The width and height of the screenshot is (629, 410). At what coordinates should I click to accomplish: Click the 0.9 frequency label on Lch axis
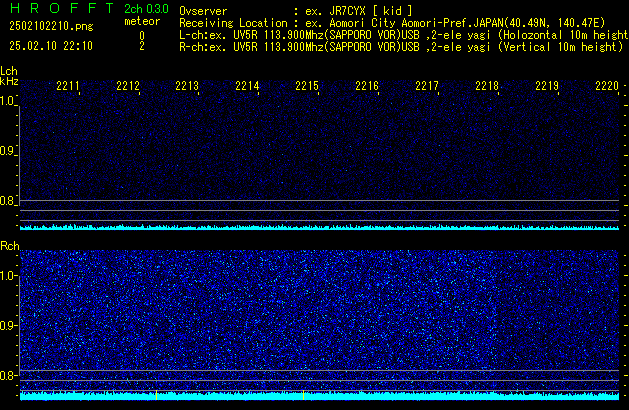tap(7, 151)
